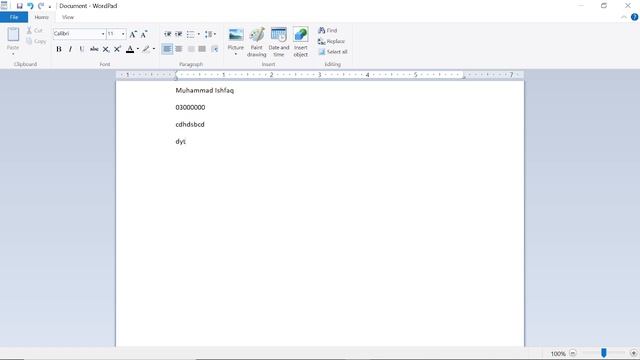This screenshot has width=640, height=360.
Task: Redo the last action
Action: 41,6
